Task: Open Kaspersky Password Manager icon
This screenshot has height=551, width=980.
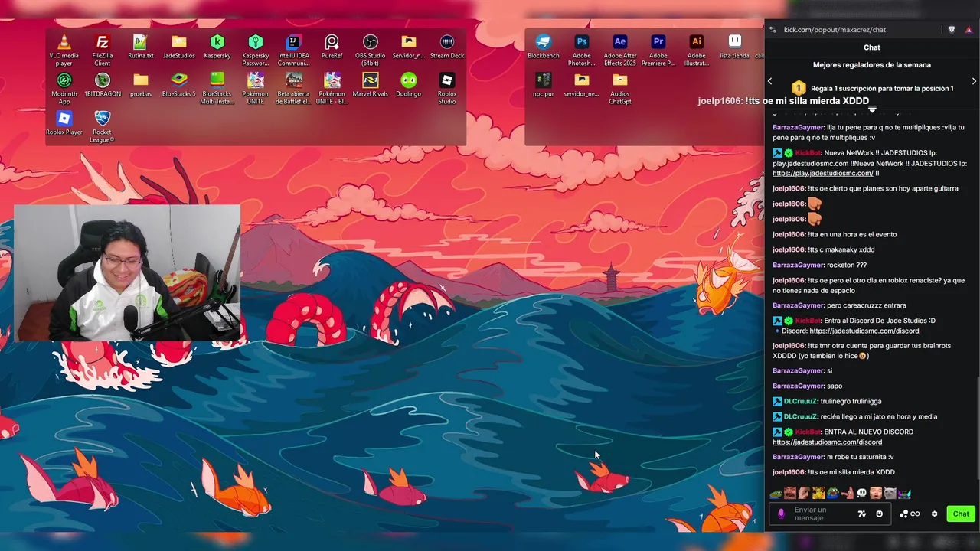Action: point(255,50)
